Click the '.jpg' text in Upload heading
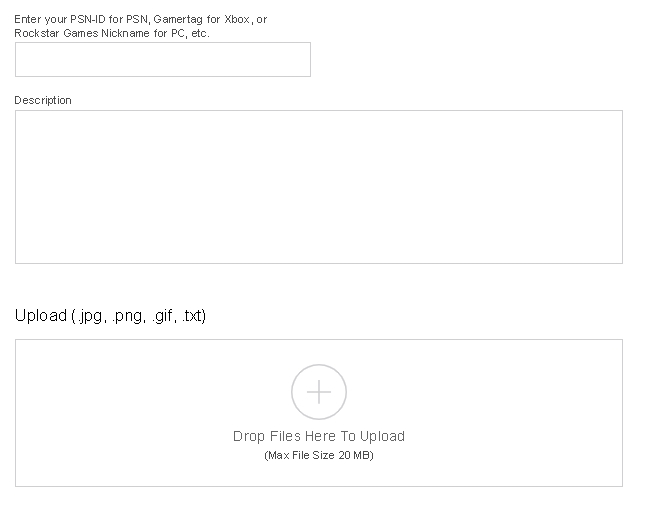This screenshot has height=509, width=656. [x=89, y=316]
